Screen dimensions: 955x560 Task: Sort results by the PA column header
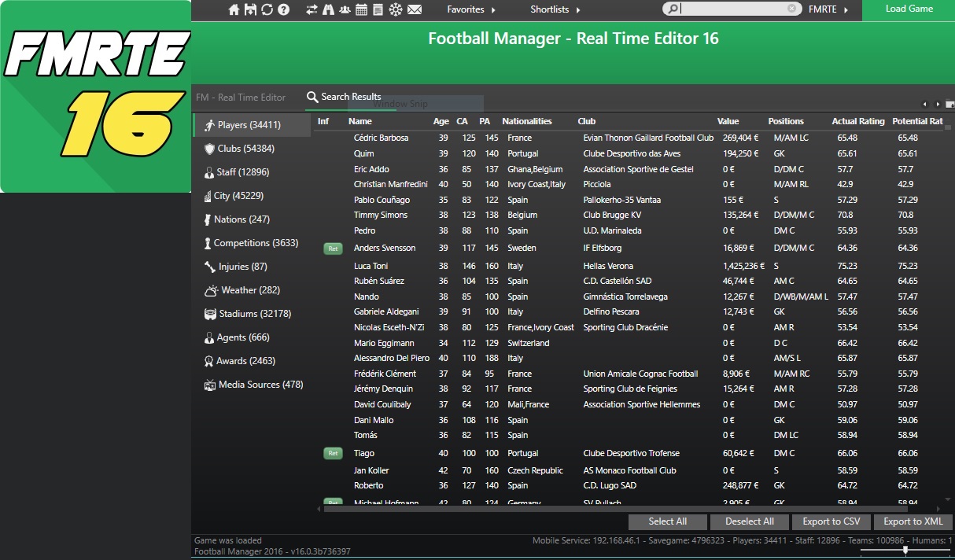[485, 121]
